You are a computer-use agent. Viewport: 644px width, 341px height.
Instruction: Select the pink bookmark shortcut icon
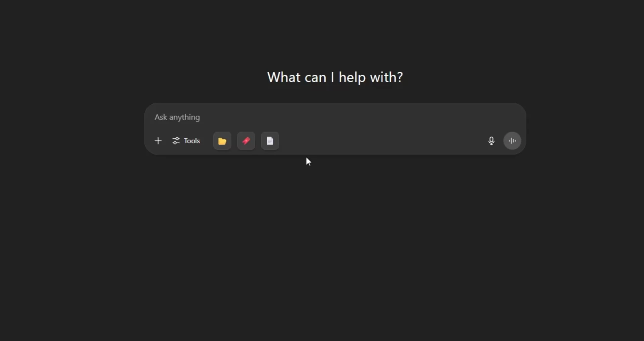pyautogui.click(x=246, y=141)
